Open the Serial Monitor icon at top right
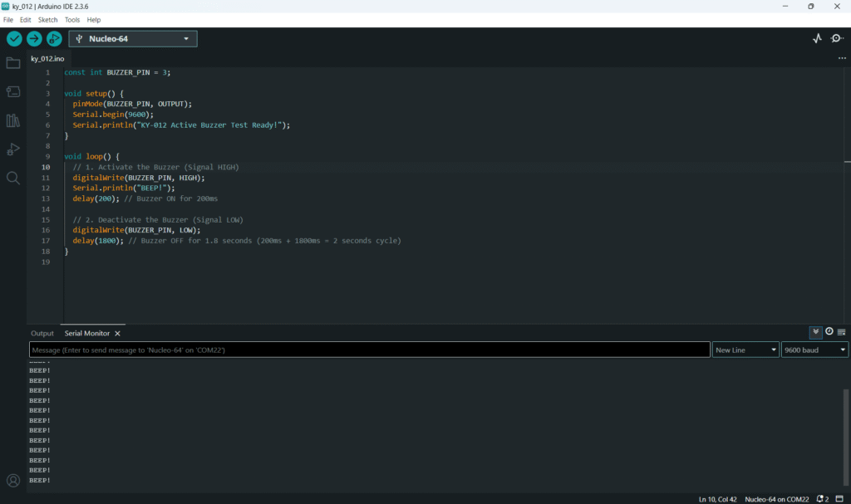851x504 pixels. tap(837, 38)
